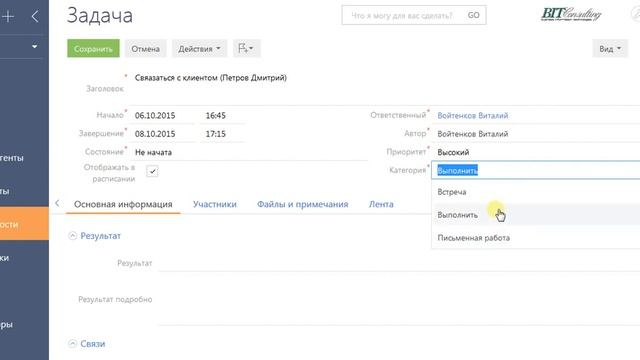Viewport: 640px width, 360px height.
Task: Click tabs scroll-left arrow
Action: pyautogui.click(x=57, y=203)
